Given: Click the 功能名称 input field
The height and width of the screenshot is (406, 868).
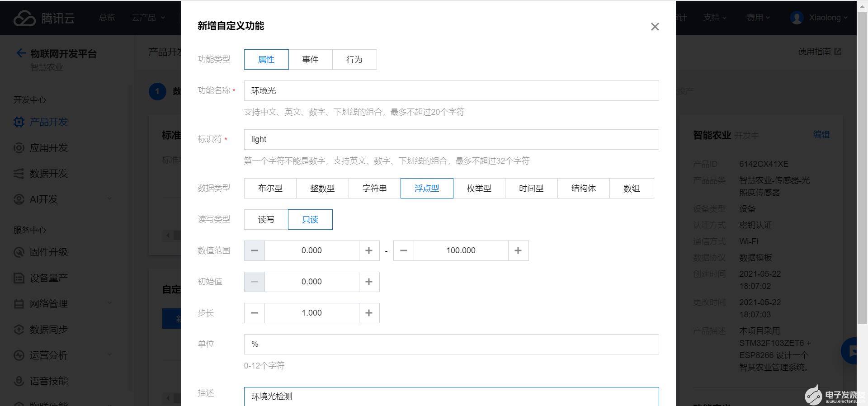Looking at the screenshot, I should point(451,90).
